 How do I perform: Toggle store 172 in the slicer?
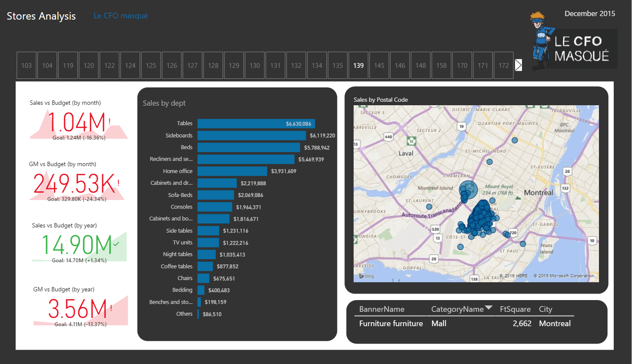pos(504,65)
